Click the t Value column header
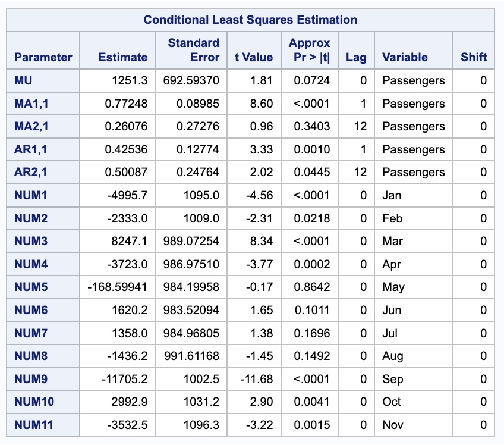 pyautogui.click(x=254, y=57)
